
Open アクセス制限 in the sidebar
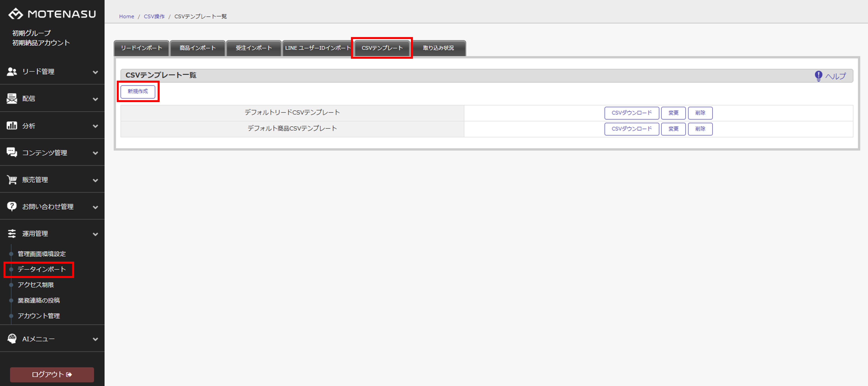tap(36, 285)
